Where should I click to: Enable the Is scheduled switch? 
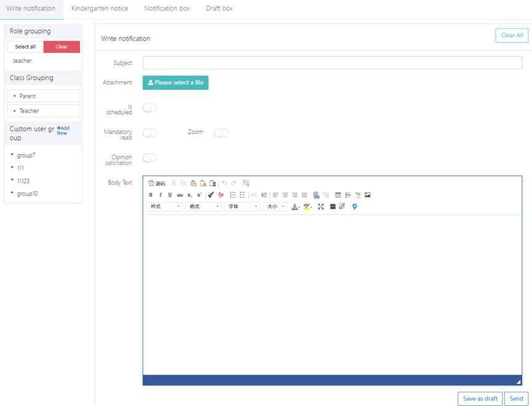tap(149, 108)
